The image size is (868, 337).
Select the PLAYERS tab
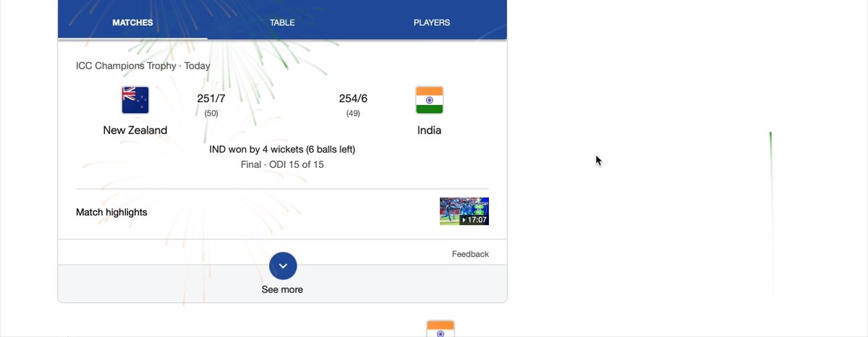[x=432, y=22]
